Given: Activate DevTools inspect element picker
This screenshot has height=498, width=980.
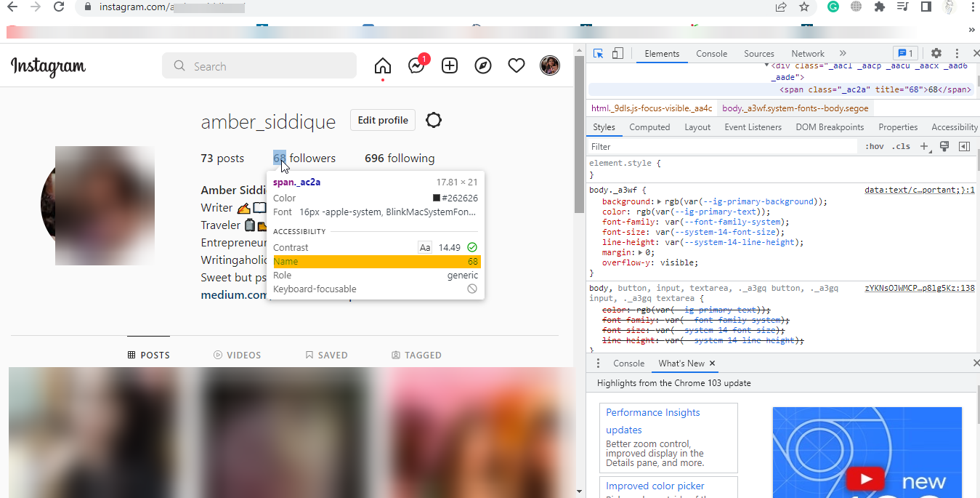Looking at the screenshot, I should (598, 54).
